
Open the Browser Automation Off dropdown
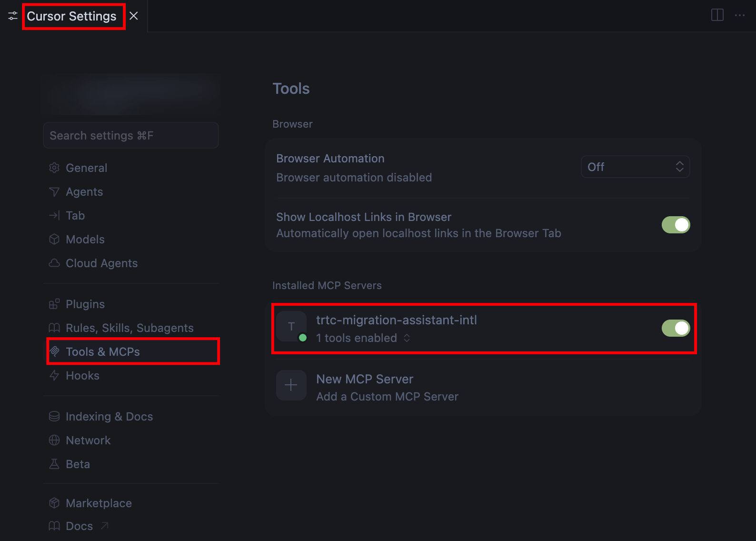click(635, 167)
